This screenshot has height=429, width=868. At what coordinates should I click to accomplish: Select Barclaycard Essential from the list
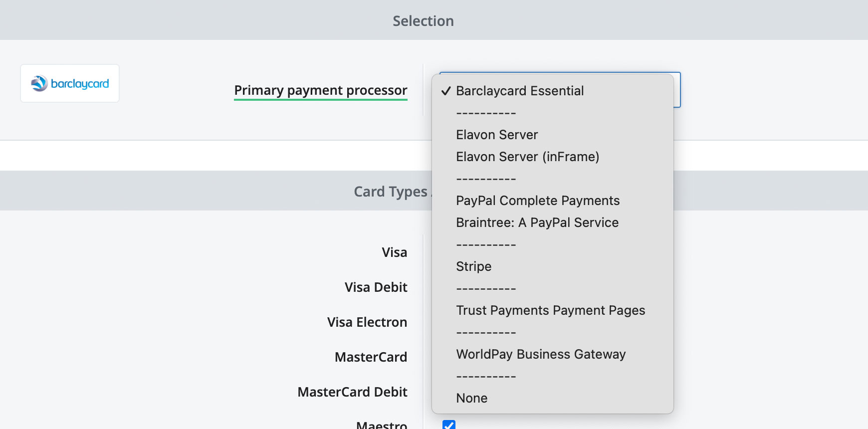pyautogui.click(x=519, y=91)
